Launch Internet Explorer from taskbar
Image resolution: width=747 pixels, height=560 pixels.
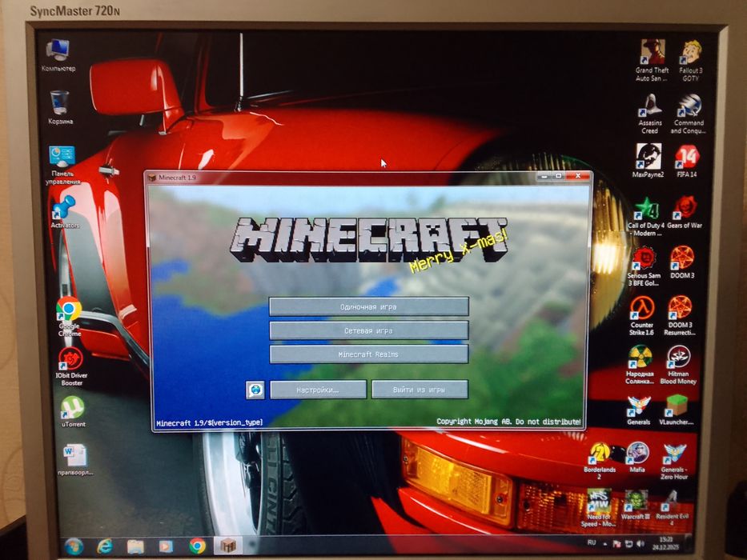106,546
